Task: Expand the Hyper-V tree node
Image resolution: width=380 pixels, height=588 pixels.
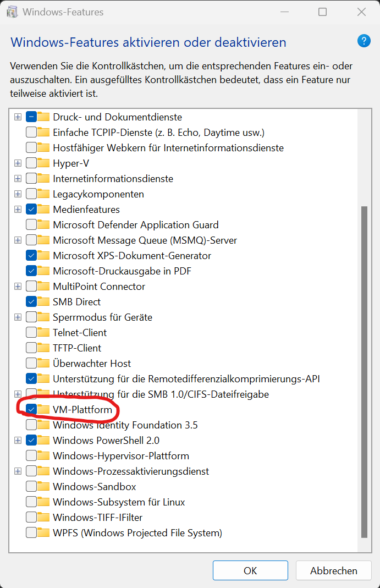Action: [18, 163]
